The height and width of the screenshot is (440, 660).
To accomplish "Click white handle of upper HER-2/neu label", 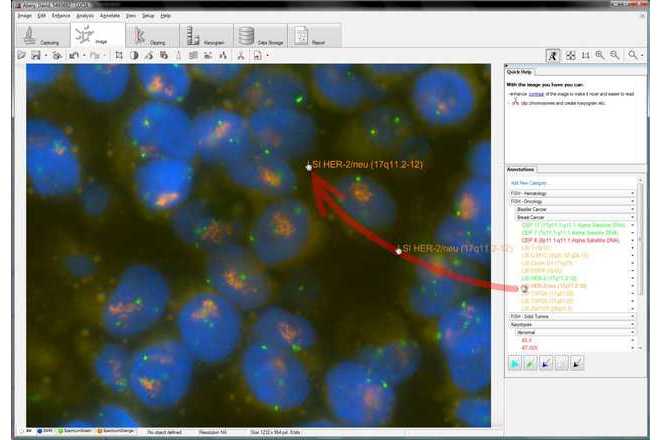I will [309, 168].
